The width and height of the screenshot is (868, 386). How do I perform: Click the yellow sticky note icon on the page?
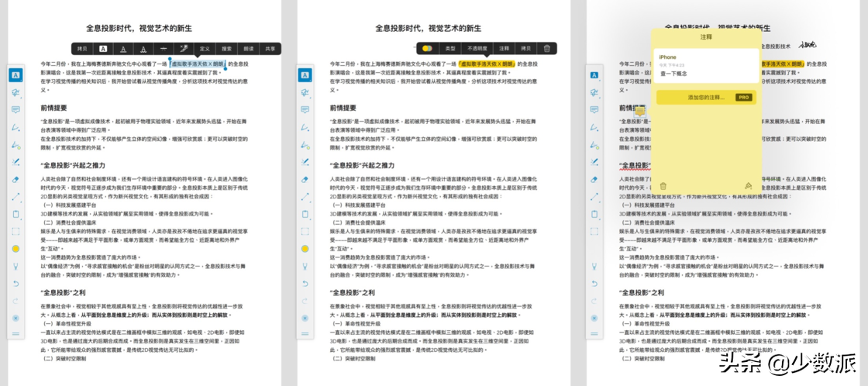click(x=640, y=112)
